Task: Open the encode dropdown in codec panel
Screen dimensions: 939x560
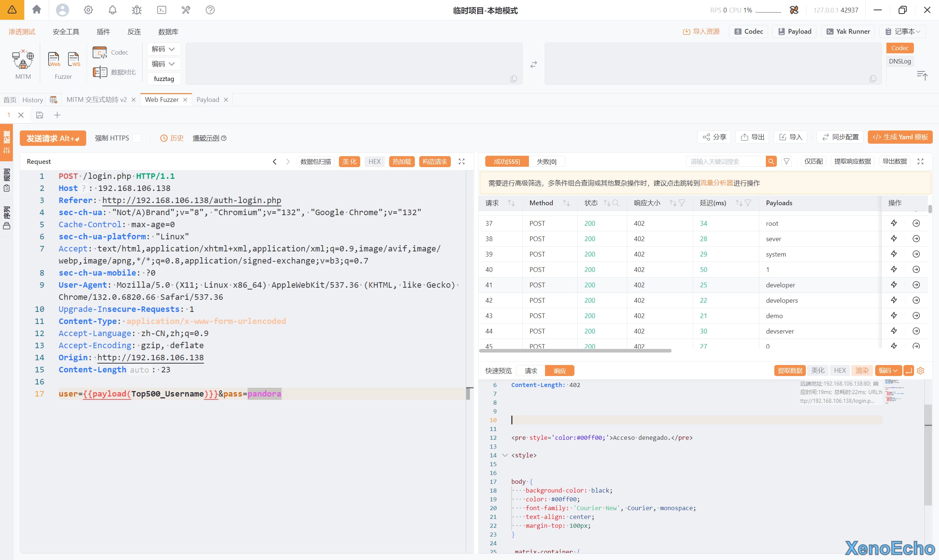Action: click(x=164, y=64)
